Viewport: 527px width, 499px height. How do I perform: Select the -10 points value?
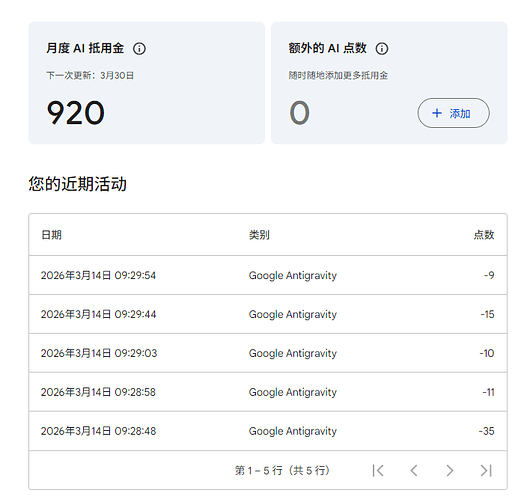[x=487, y=354]
